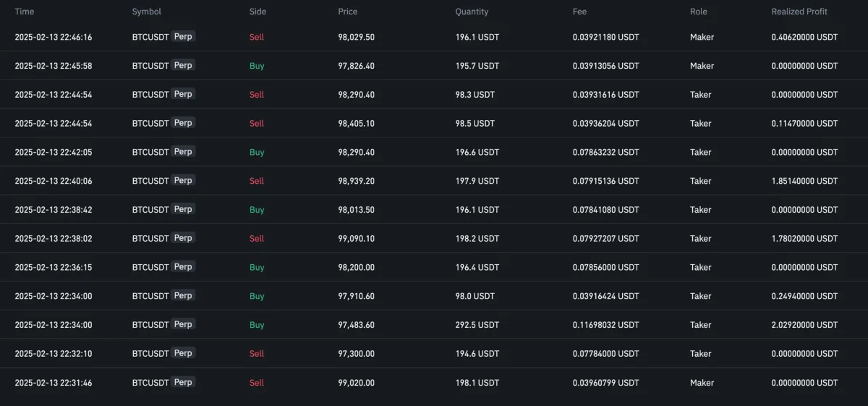Click the Quantity column header

click(x=472, y=12)
